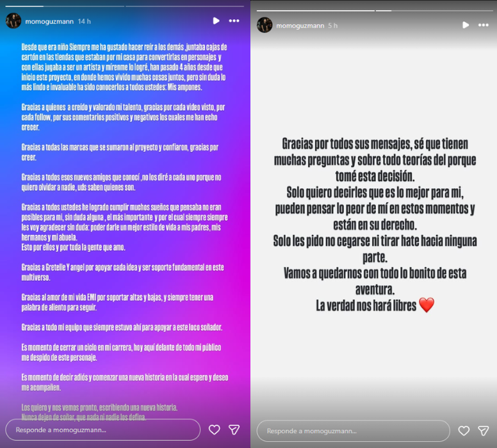Image resolution: width=497 pixels, height=448 pixels.
Task: Play the left purple story
Action: point(216,21)
